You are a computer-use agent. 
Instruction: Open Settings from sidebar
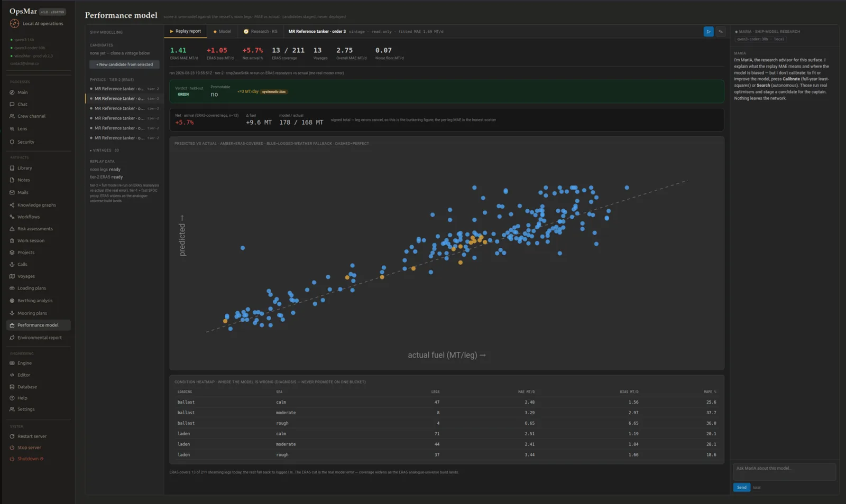25,409
